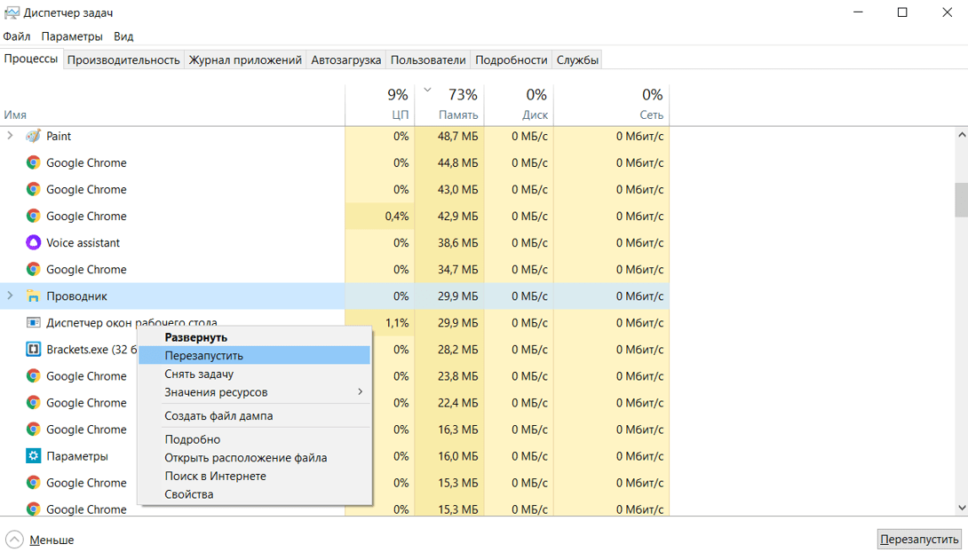
Task: Collapse view with the Меньше button
Action: (x=40, y=540)
